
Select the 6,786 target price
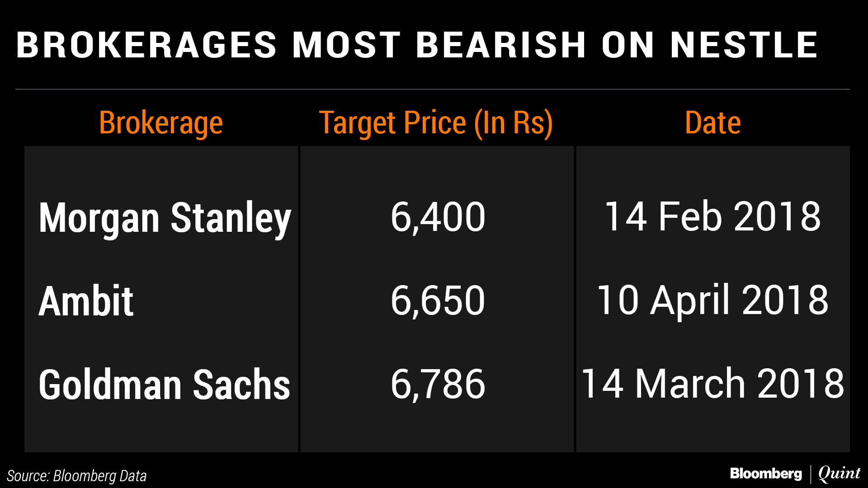tap(438, 384)
